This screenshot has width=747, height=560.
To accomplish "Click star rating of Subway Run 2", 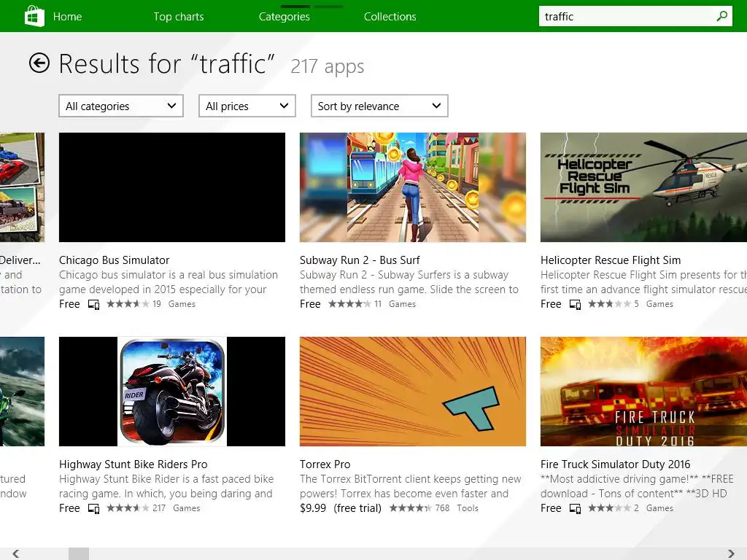I will (349, 304).
